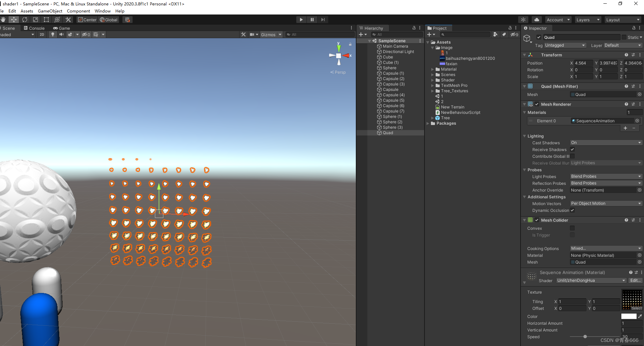Toggle Quad active checkbox
The width and height of the screenshot is (644, 346).
pos(539,37)
